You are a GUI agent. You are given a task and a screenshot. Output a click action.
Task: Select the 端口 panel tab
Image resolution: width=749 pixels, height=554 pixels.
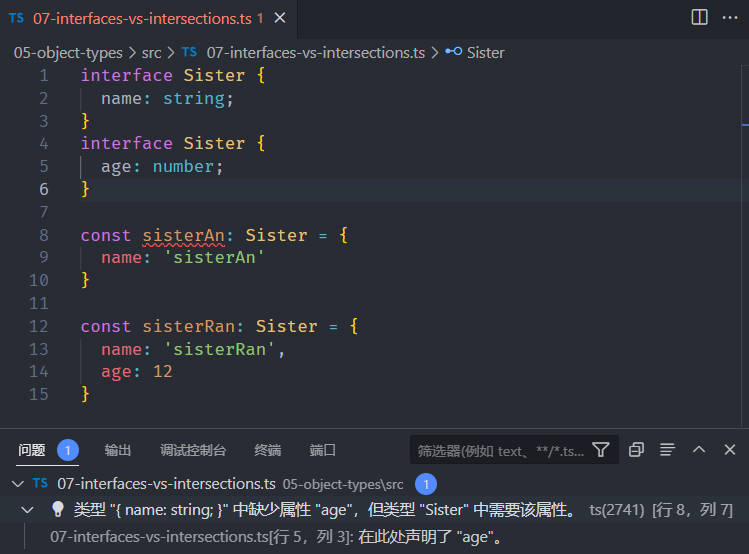click(322, 450)
